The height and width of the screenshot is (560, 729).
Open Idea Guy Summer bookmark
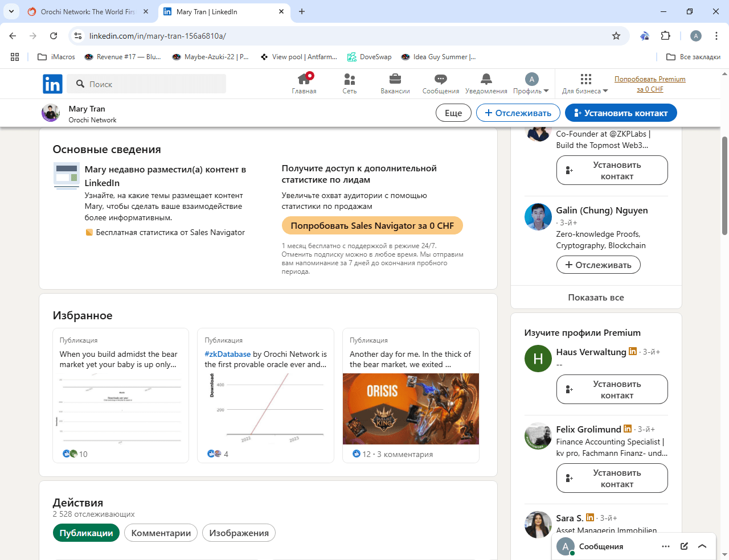tap(439, 57)
